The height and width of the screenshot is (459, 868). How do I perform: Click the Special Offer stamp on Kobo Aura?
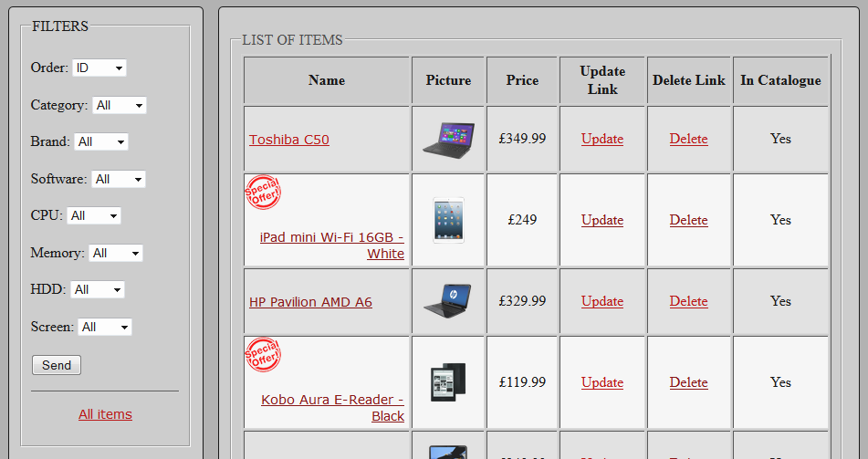pyautogui.click(x=263, y=355)
